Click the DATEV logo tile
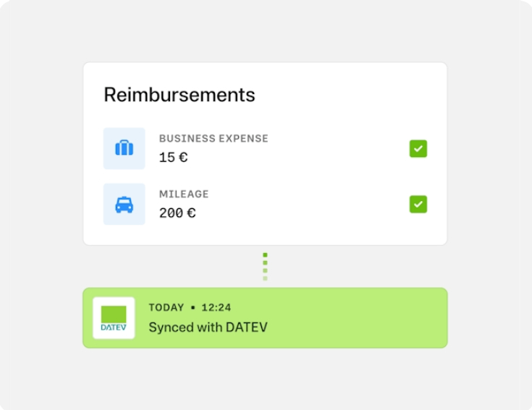This screenshot has height=410, width=532. (114, 318)
